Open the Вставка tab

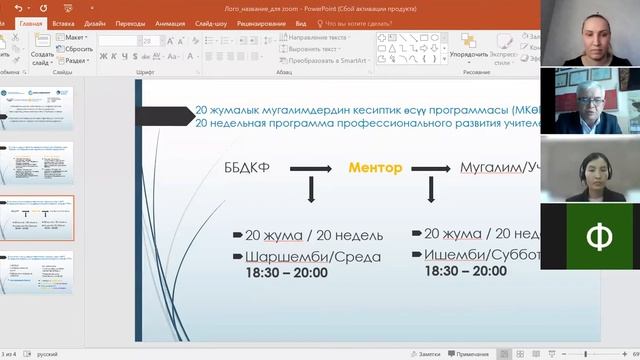coord(63,24)
